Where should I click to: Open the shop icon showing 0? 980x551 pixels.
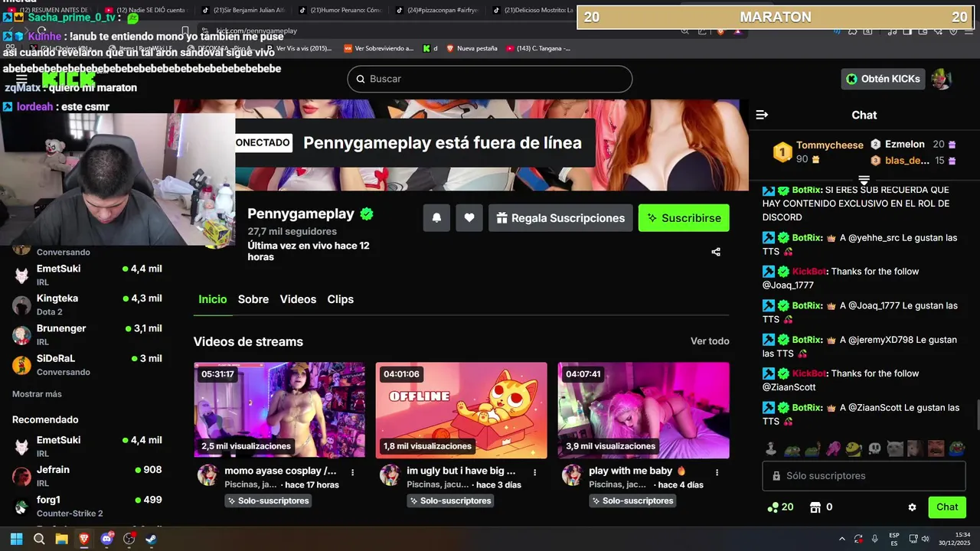click(x=821, y=507)
